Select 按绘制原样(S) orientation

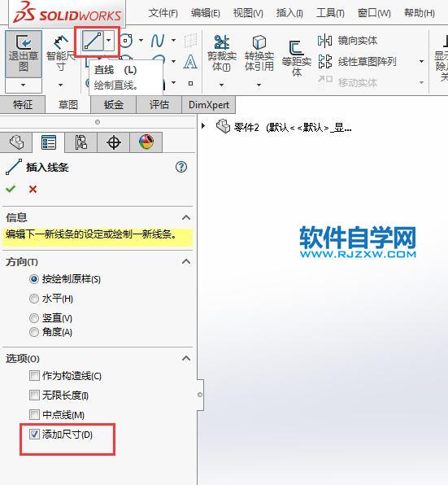[34, 279]
